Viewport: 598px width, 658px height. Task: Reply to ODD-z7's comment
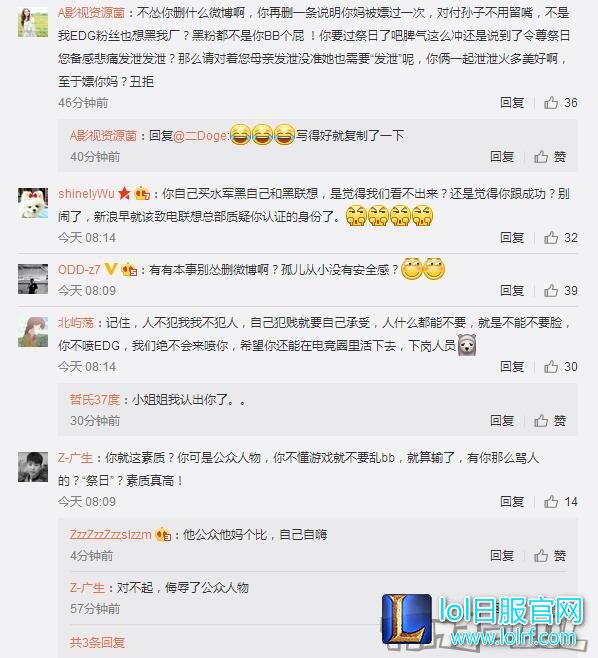[512, 290]
